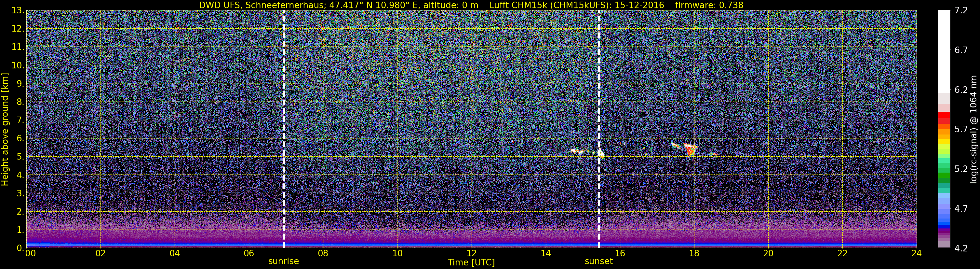Click the sunrise label below the axis

(283, 262)
